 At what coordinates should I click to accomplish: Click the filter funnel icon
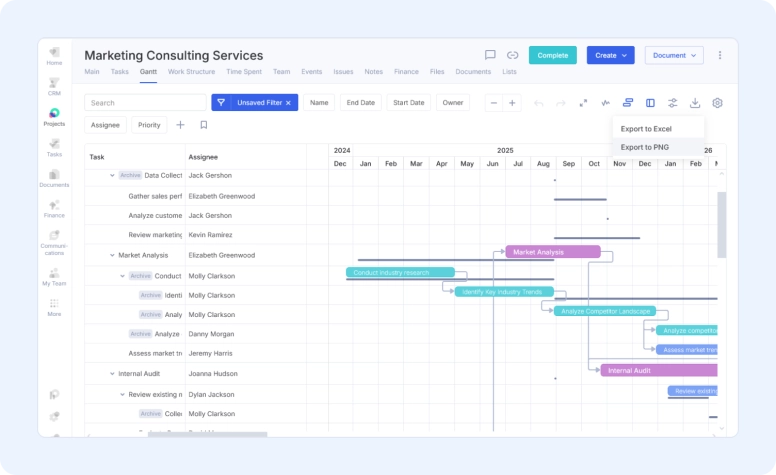(x=221, y=102)
